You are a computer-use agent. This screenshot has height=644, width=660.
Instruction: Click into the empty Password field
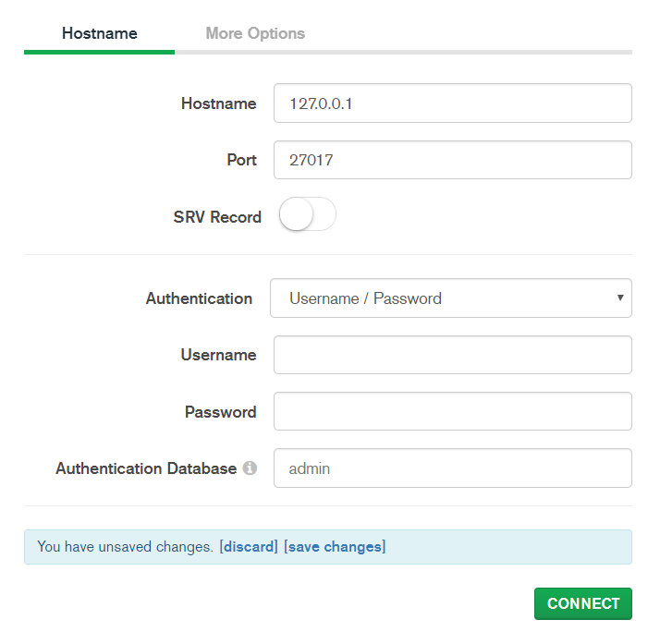(x=452, y=411)
